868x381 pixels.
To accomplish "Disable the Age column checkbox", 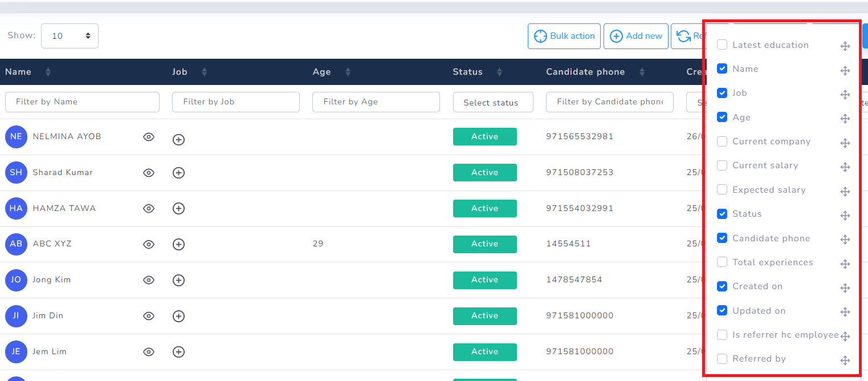I will [x=722, y=117].
